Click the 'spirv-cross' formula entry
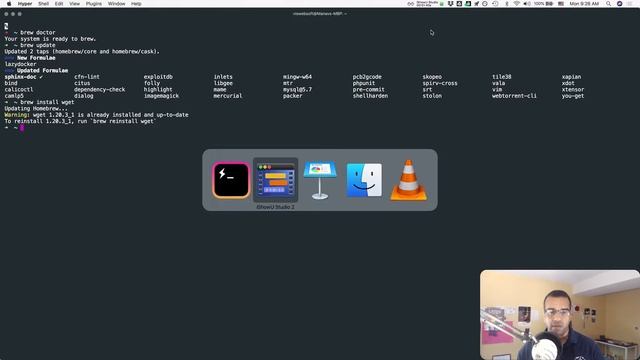 pos(440,83)
